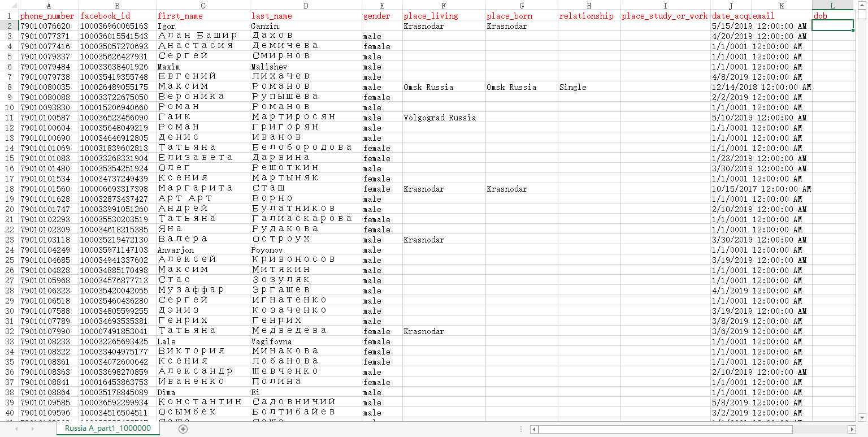Click previous sheet navigation arrow
The height and width of the screenshot is (437, 868).
pyautogui.click(x=16, y=429)
